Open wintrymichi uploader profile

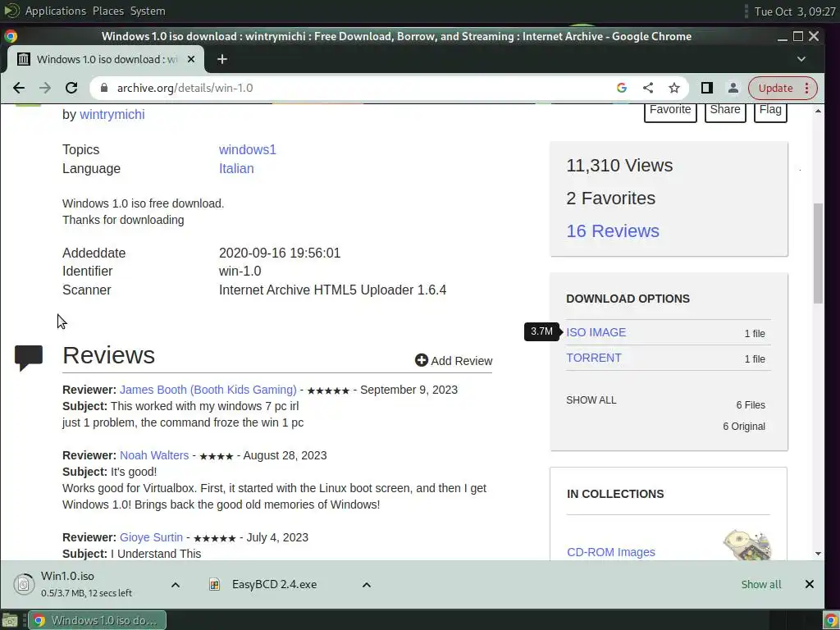click(x=112, y=114)
